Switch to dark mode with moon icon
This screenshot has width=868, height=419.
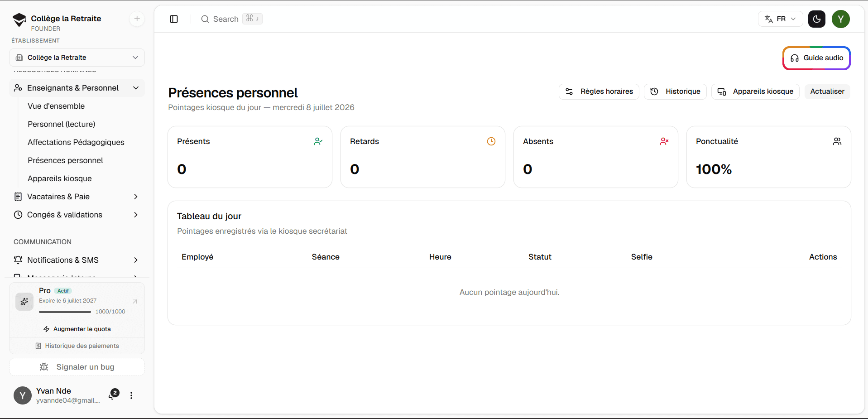[x=817, y=19]
